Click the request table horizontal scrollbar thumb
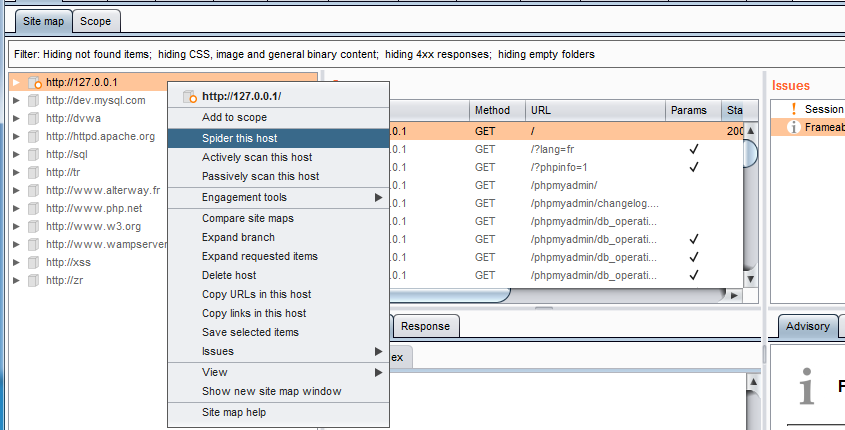The width and height of the screenshot is (845, 430). coord(450,295)
